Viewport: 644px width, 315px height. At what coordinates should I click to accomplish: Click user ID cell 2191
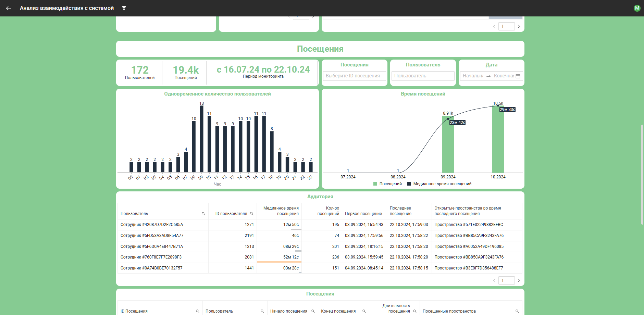(233, 236)
